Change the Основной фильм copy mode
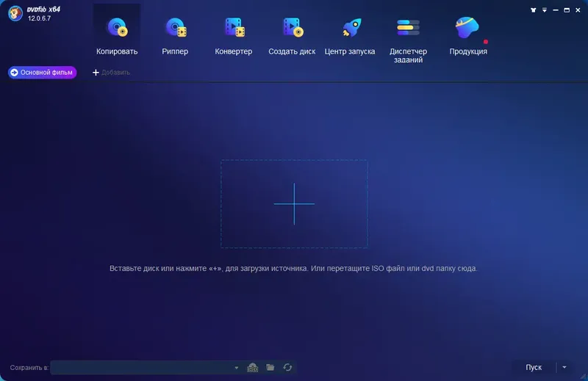588x381 pixels. [x=43, y=72]
